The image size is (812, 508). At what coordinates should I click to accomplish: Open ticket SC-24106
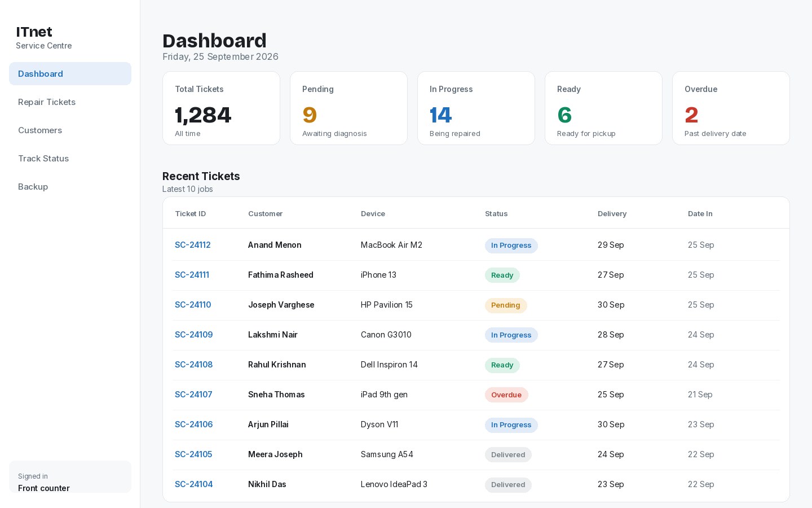point(193,424)
